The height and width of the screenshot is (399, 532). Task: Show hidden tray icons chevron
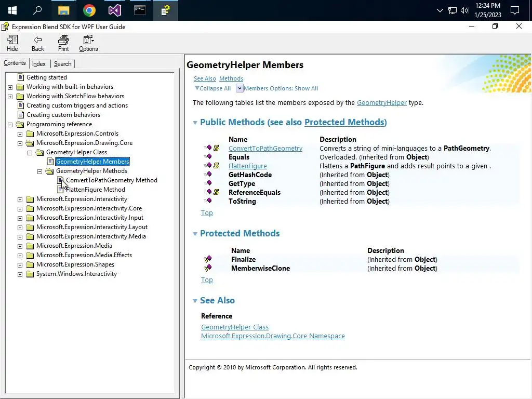[x=440, y=10]
